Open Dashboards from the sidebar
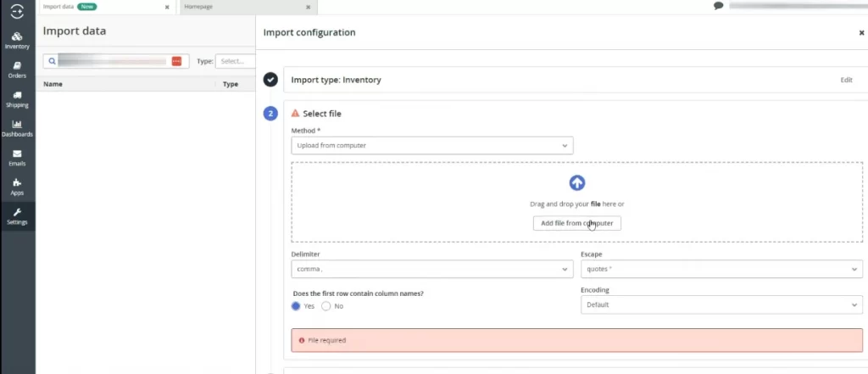Viewport: 868px width, 374px height. pos(17,128)
